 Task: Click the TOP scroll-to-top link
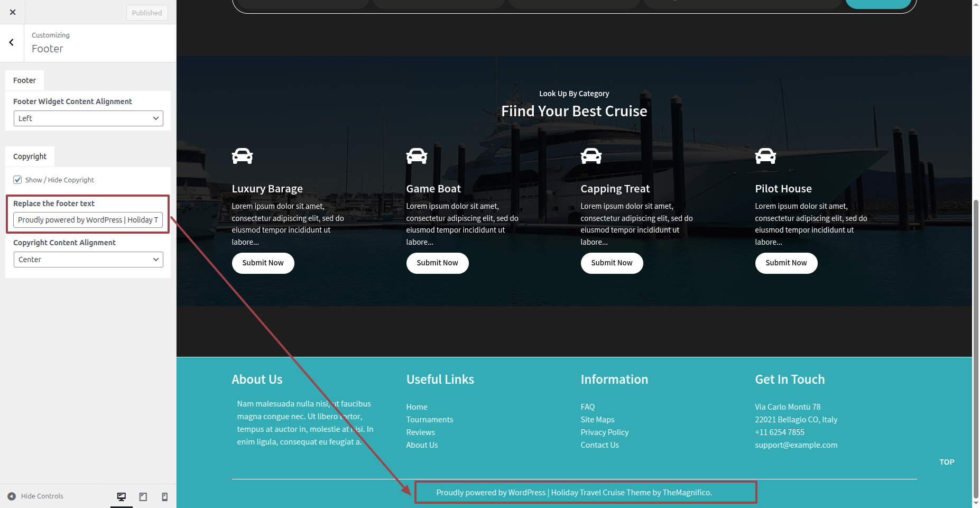pos(946,462)
